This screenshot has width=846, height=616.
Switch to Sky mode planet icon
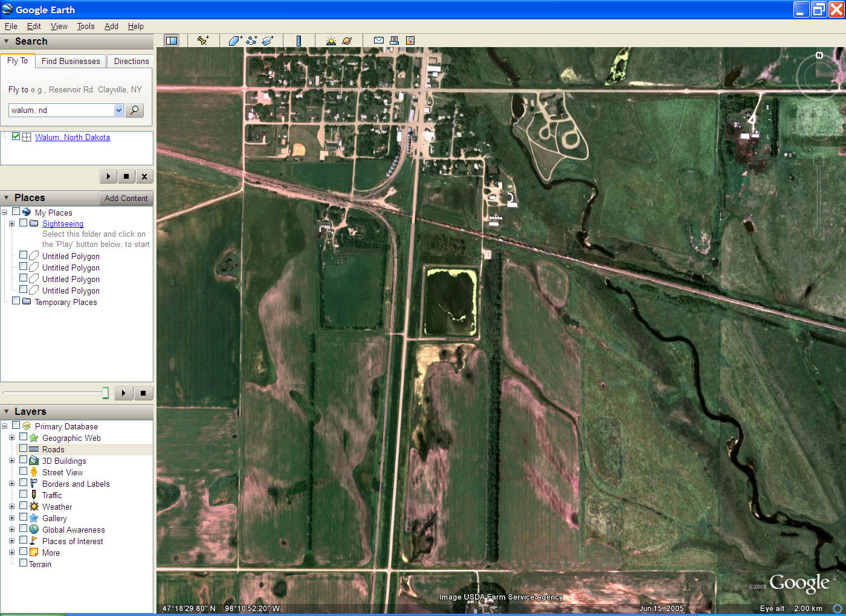347,40
